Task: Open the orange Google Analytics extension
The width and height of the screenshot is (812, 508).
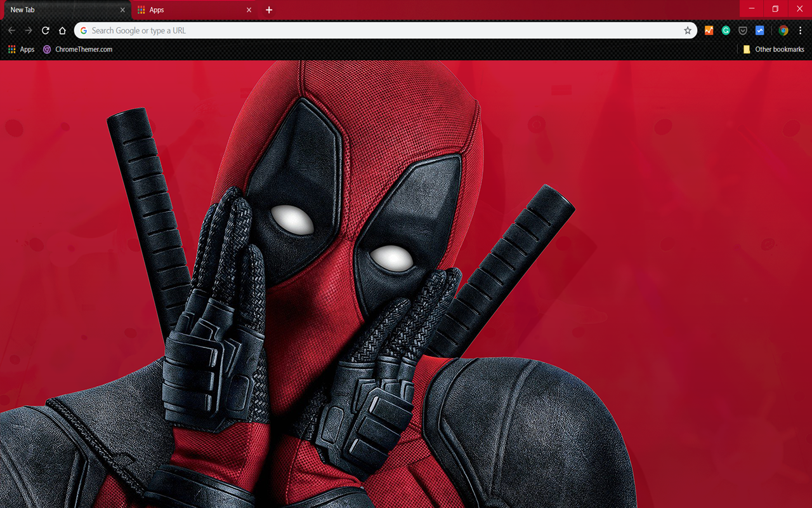Action: 709,30
